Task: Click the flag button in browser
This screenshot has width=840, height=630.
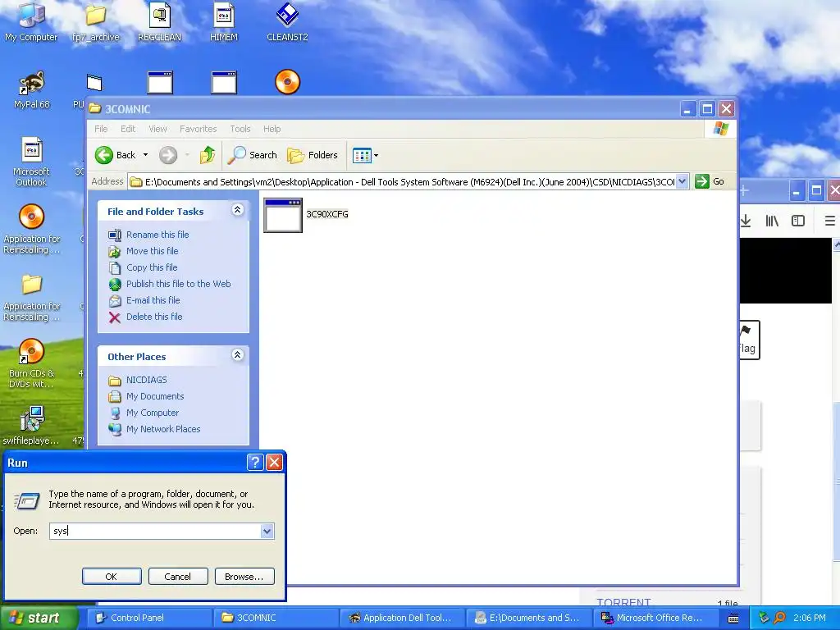Action: point(749,340)
